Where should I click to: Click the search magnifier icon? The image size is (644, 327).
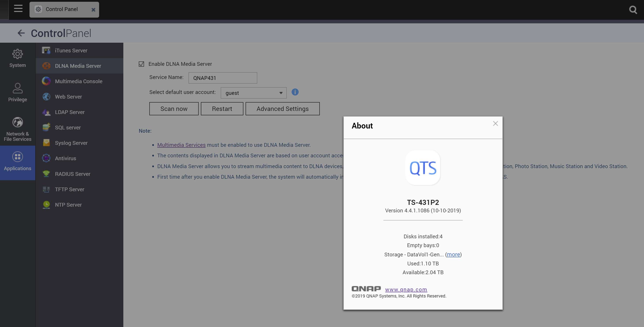pos(633,10)
